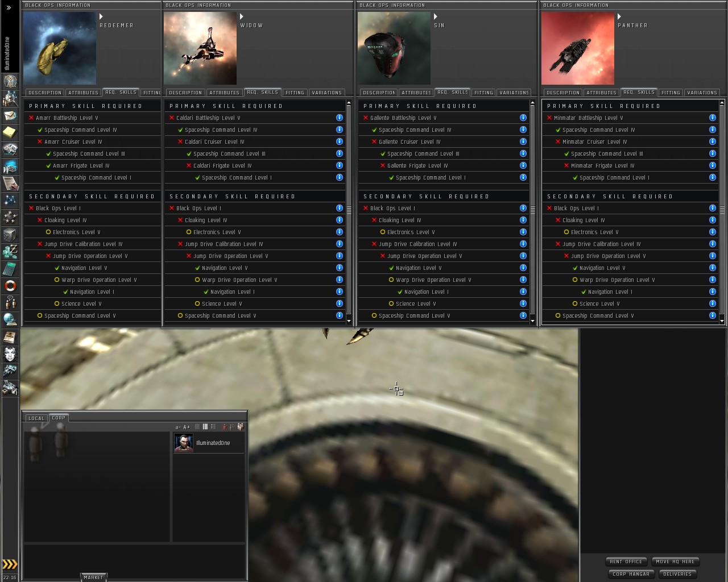The height and width of the screenshot is (582, 728).
Task: Click scroll-up arrow in the Sin skills list
Action: click(532, 103)
